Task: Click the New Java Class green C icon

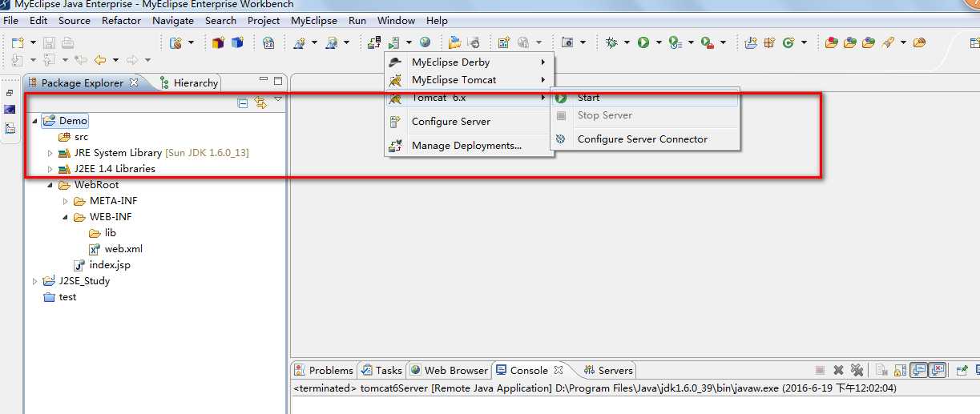Action: tap(788, 42)
